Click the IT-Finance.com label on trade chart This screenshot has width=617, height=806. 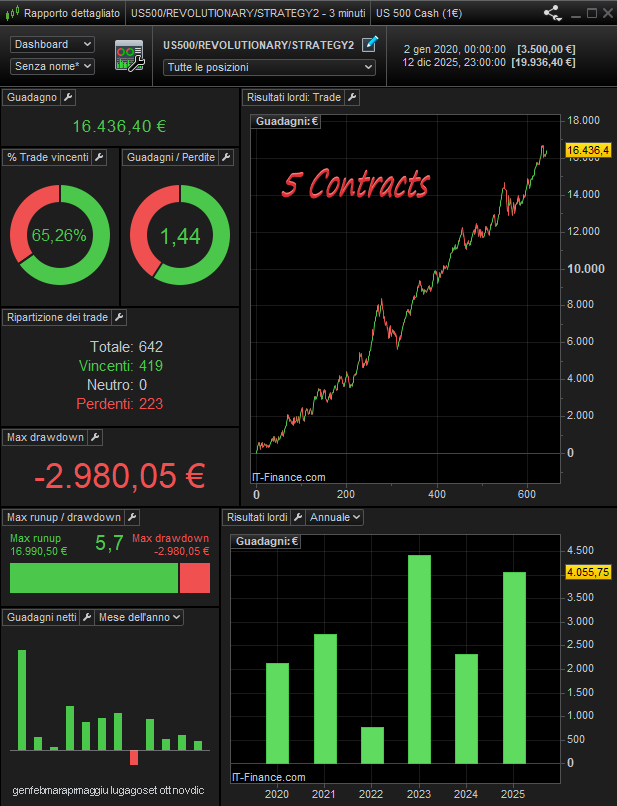(x=288, y=477)
